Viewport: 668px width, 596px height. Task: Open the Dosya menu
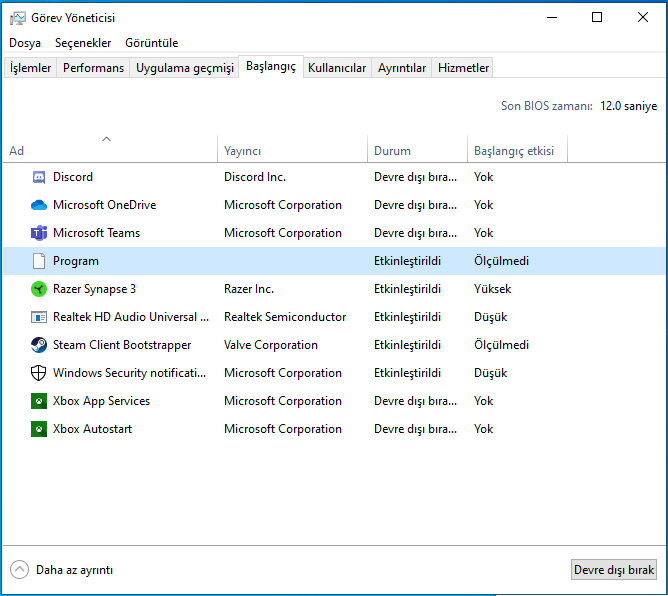point(25,43)
